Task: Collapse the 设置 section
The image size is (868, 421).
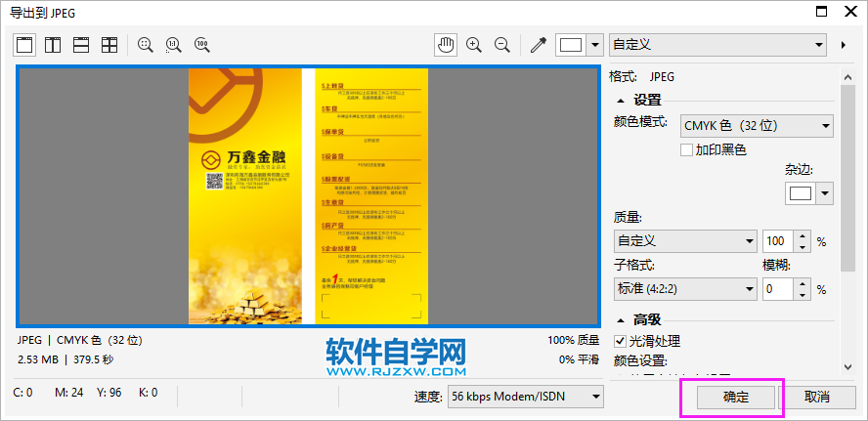Action: click(x=621, y=101)
